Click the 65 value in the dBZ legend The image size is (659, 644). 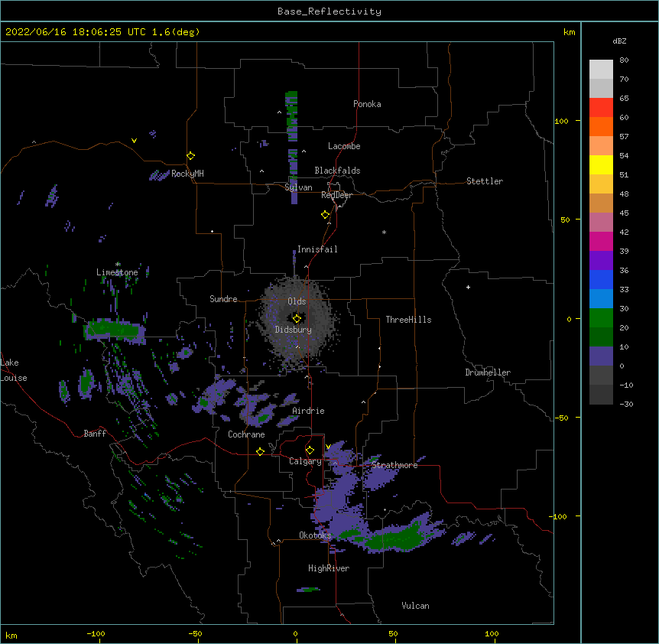click(x=624, y=98)
